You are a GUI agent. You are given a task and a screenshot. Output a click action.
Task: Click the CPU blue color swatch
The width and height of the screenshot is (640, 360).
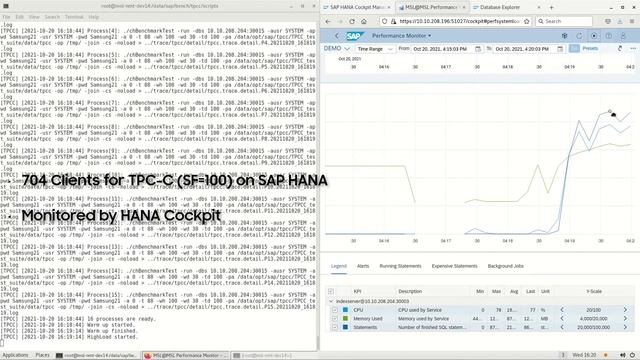[345, 310]
